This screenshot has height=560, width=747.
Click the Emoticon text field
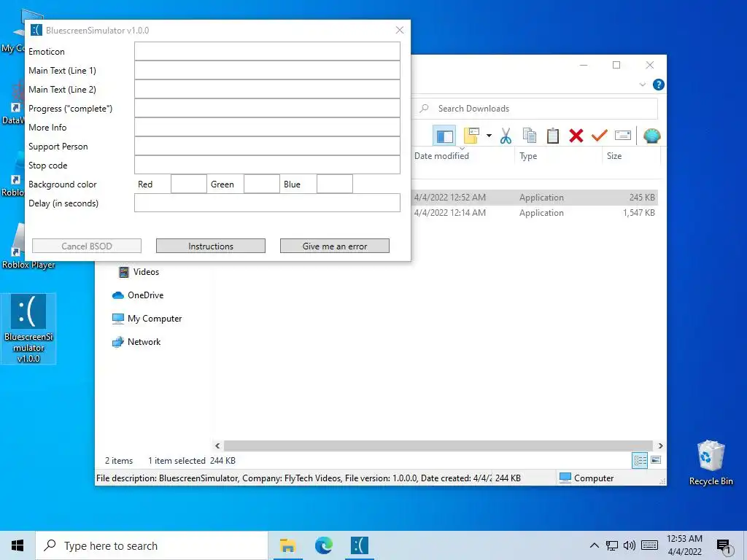tap(267, 51)
